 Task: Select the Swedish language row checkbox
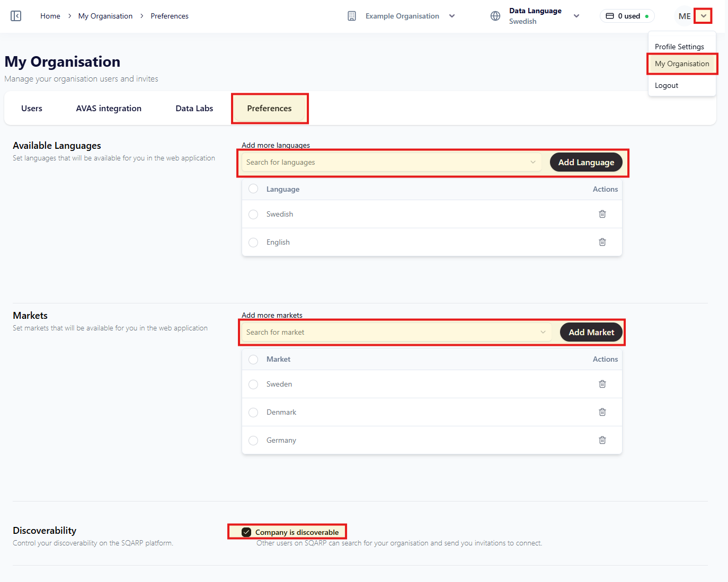[253, 214]
